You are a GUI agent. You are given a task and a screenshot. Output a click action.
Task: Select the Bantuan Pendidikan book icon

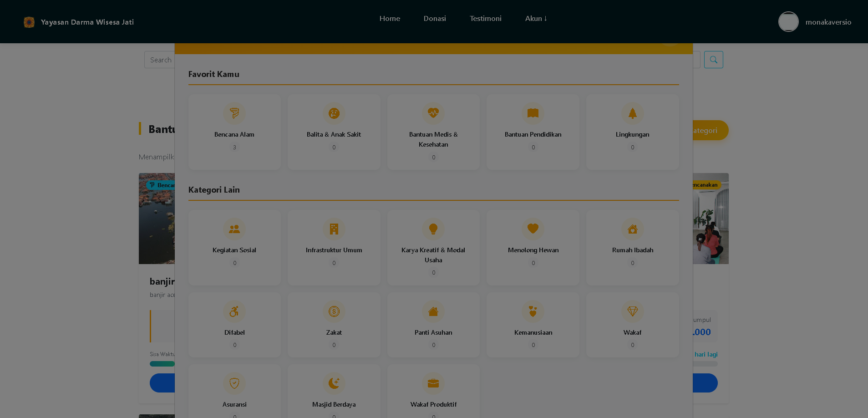point(533,113)
